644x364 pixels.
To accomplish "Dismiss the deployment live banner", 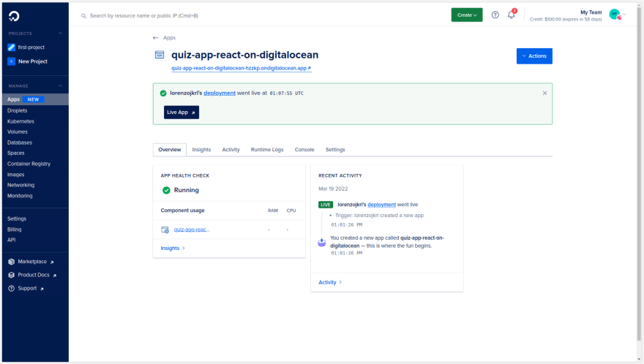I will pos(544,93).
